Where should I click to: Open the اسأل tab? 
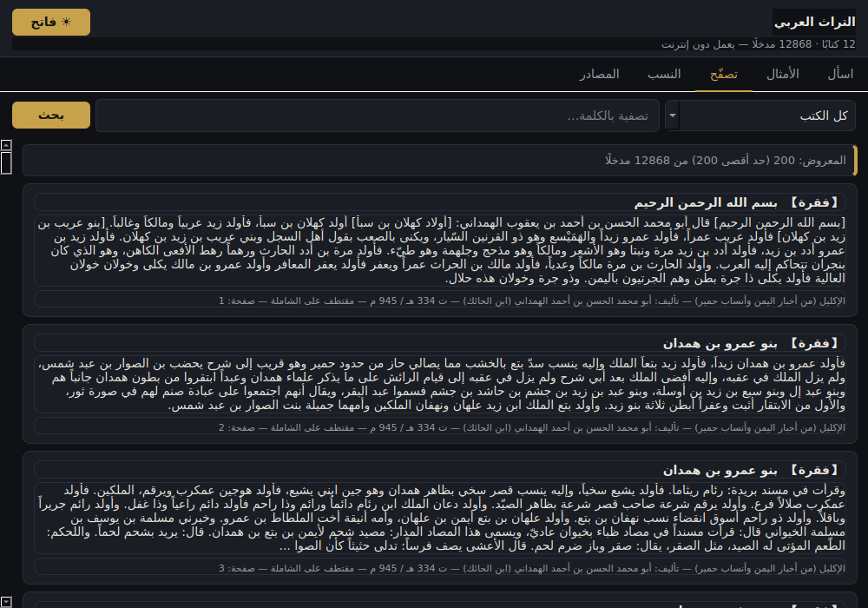[839, 74]
